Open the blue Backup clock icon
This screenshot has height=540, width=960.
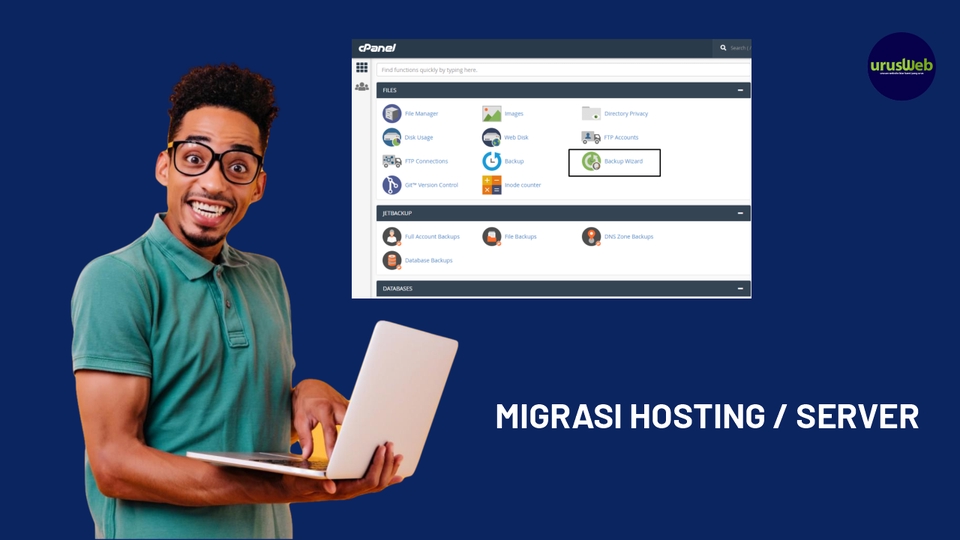coord(492,161)
